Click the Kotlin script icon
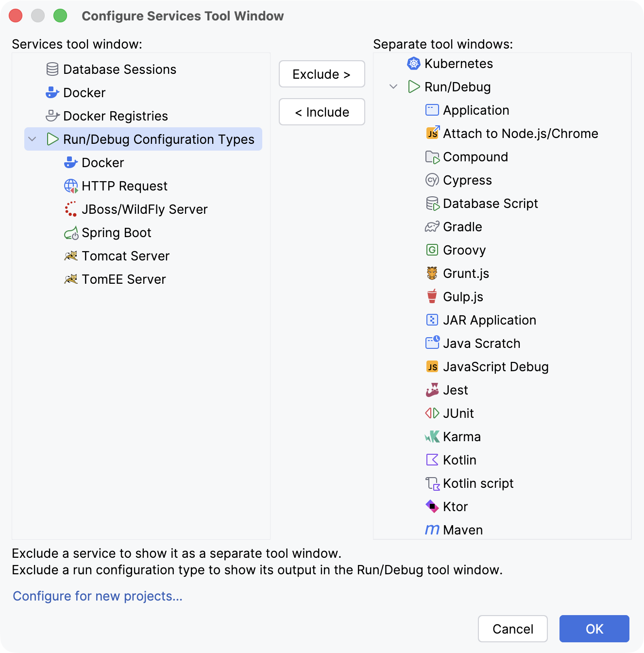Screen dimensions: 644x653 (x=432, y=483)
